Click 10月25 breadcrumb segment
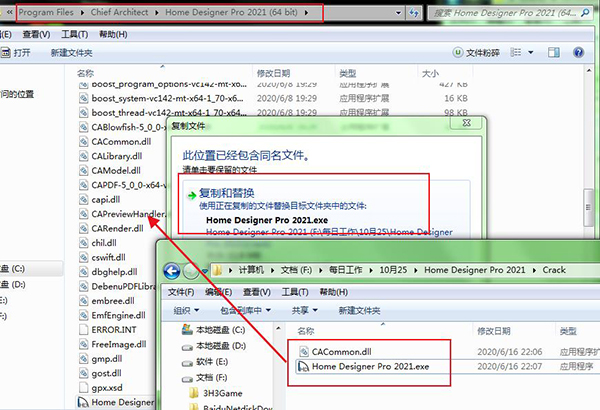 tap(393, 270)
